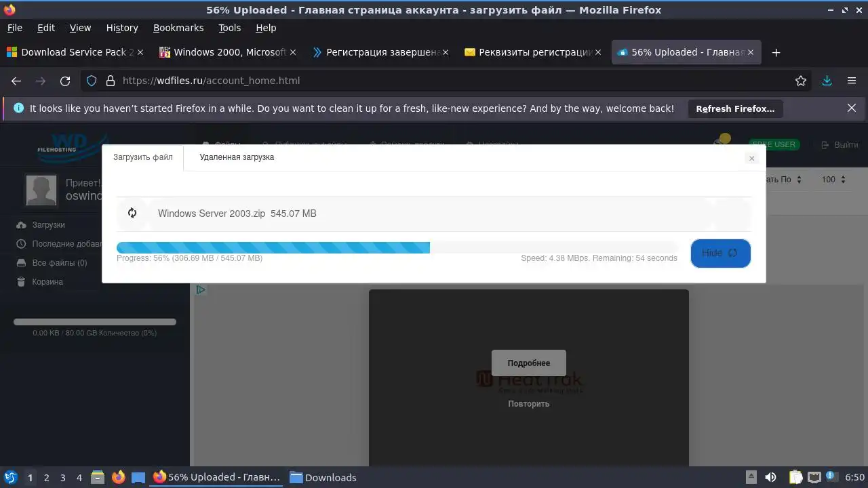Open the File menu
Image resolution: width=868 pixels, height=488 pixels.
coord(14,28)
